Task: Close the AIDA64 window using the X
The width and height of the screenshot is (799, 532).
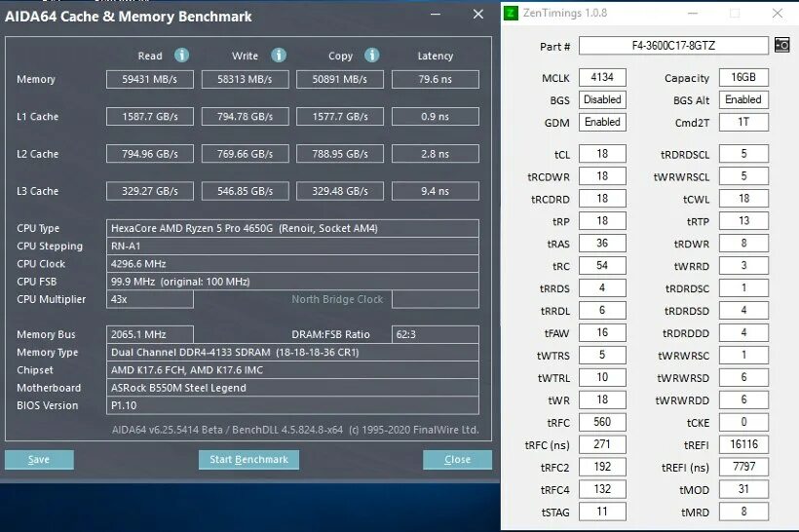Action: (478, 15)
